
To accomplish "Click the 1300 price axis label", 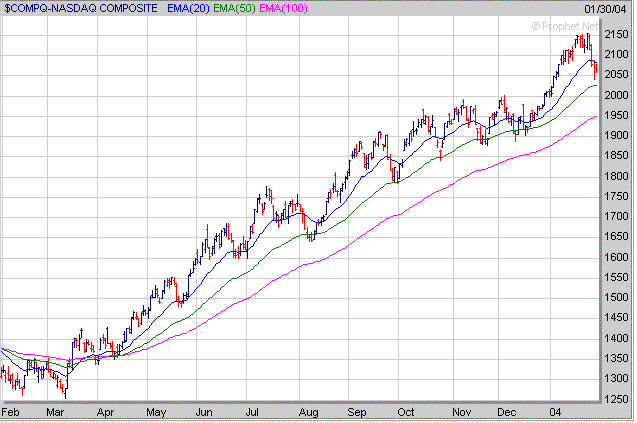I will tap(616, 379).
